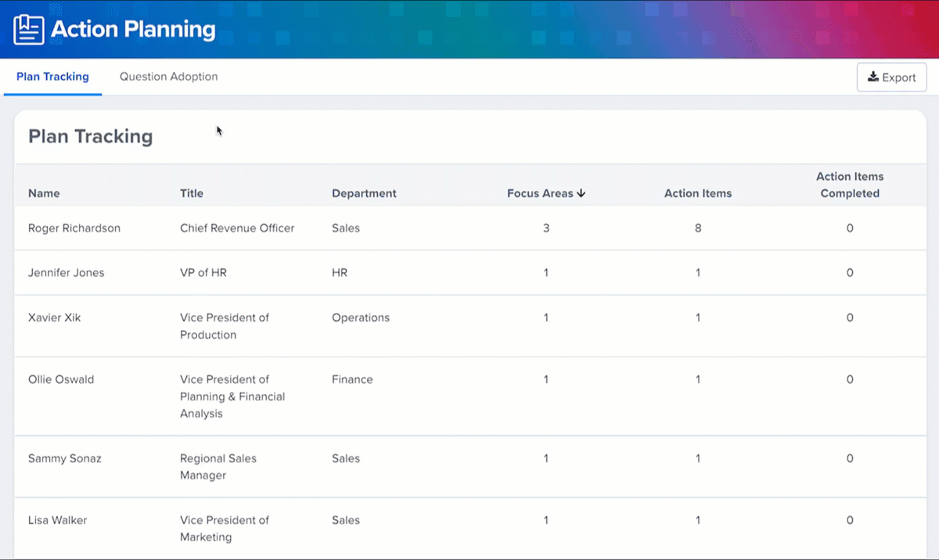The image size is (939, 560).
Task: Click the Plan Tracking panel heading
Action: pyautogui.click(x=91, y=136)
